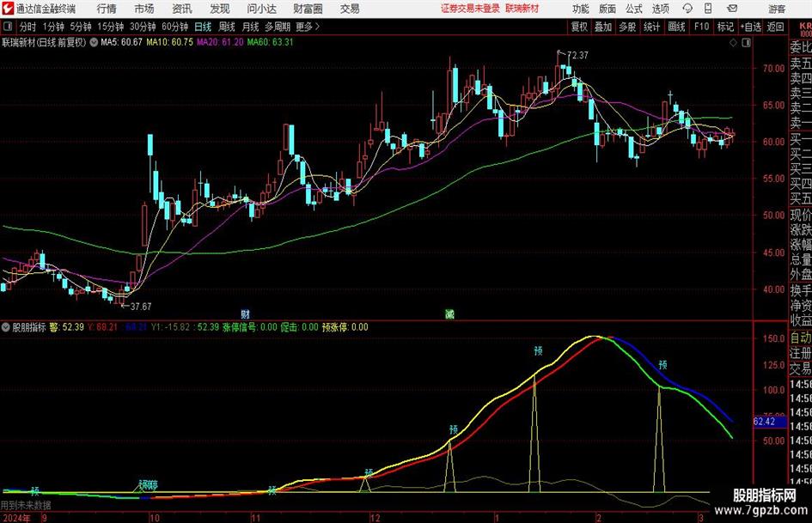
Task: Click the 用到未来数据 notice text
Action: [26, 505]
